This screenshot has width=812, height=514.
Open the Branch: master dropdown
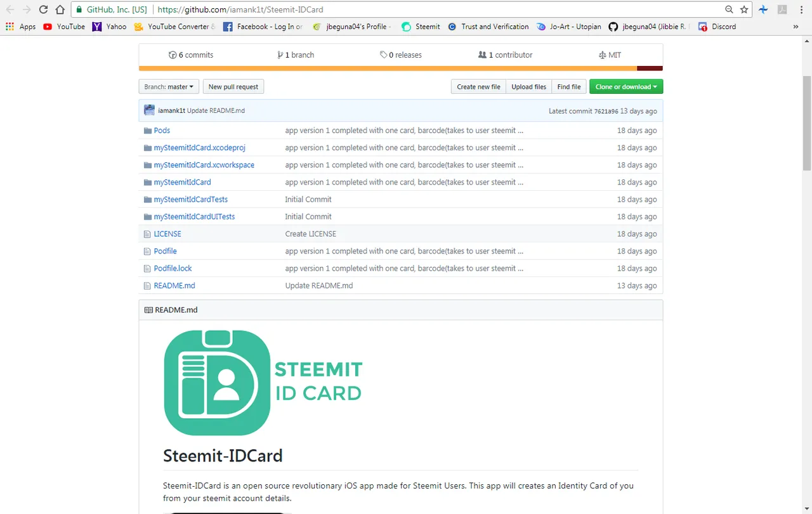tap(169, 87)
